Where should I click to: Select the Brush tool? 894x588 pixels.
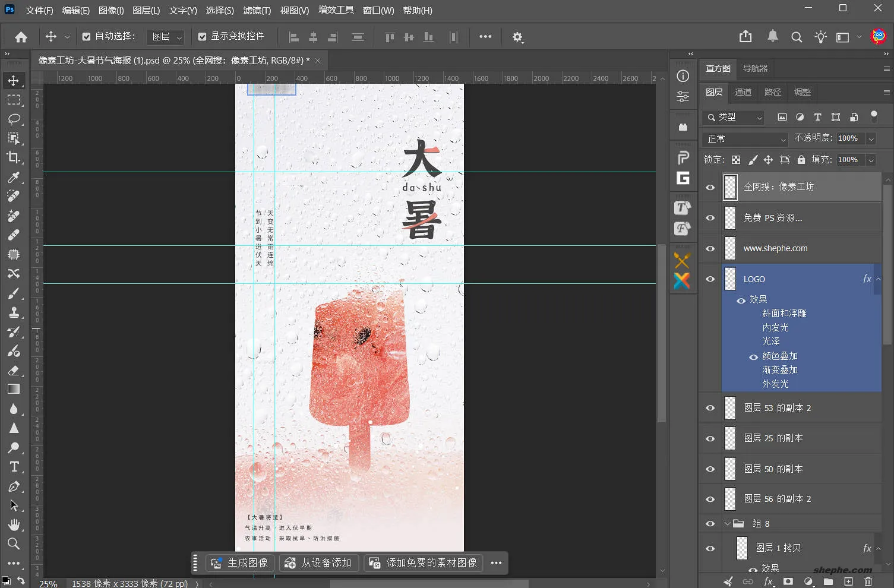coord(14,293)
